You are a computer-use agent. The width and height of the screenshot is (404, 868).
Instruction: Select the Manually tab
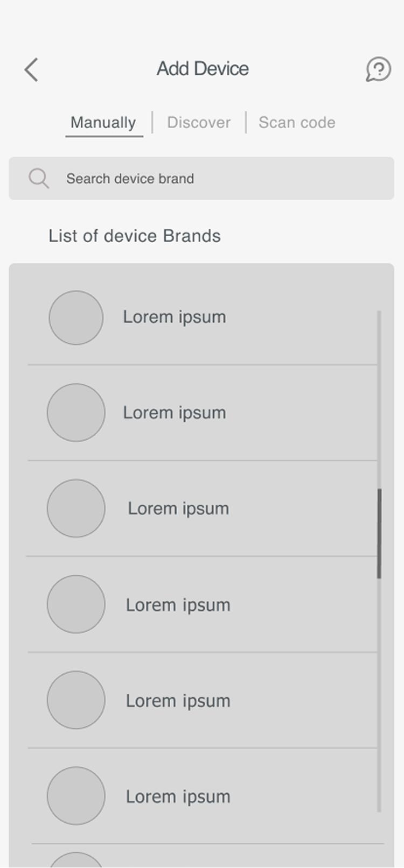tap(103, 122)
